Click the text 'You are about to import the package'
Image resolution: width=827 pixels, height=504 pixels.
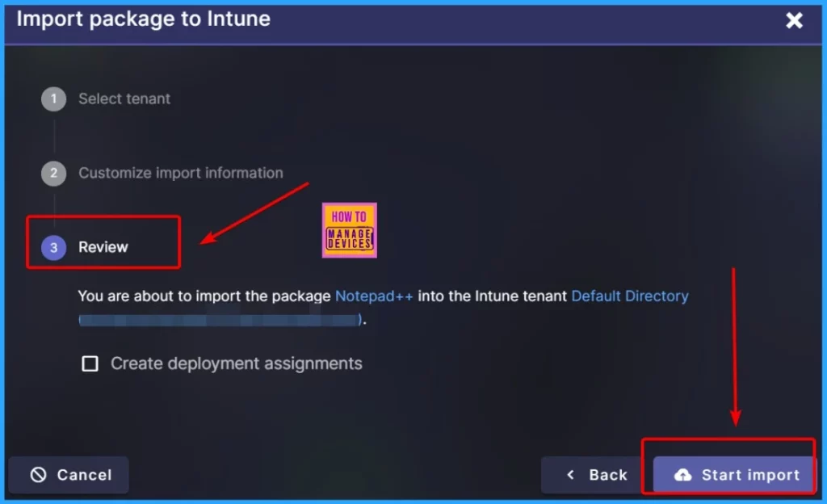pyautogui.click(x=204, y=296)
